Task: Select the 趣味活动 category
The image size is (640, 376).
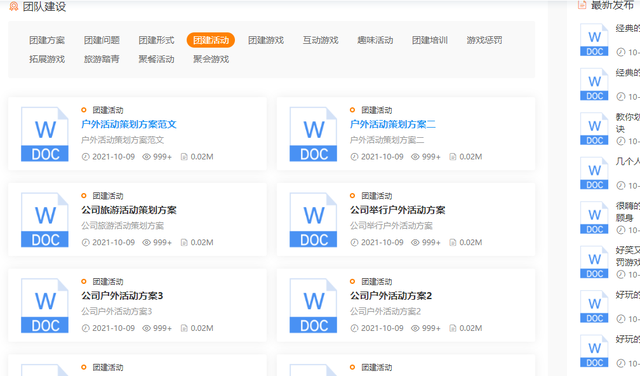Action: click(x=375, y=40)
